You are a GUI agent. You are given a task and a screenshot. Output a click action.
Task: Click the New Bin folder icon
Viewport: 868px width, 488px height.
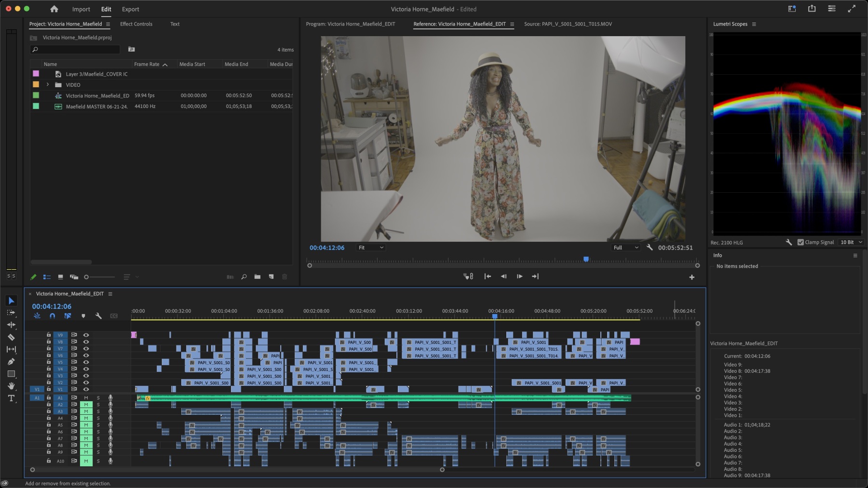(258, 277)
